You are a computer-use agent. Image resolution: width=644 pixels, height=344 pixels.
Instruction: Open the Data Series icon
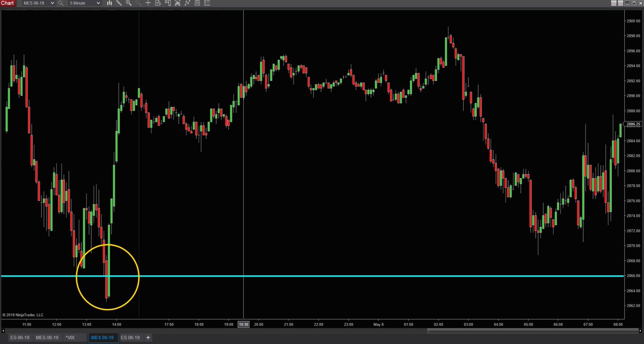tap(177, 3)
